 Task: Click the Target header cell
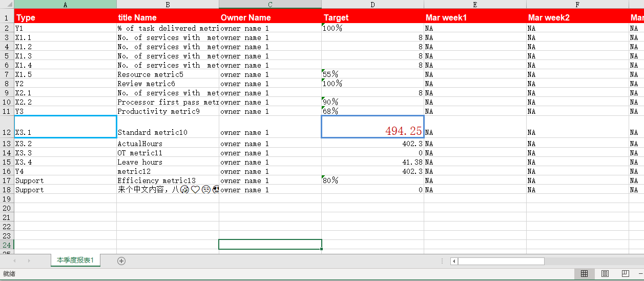(372, 17)
